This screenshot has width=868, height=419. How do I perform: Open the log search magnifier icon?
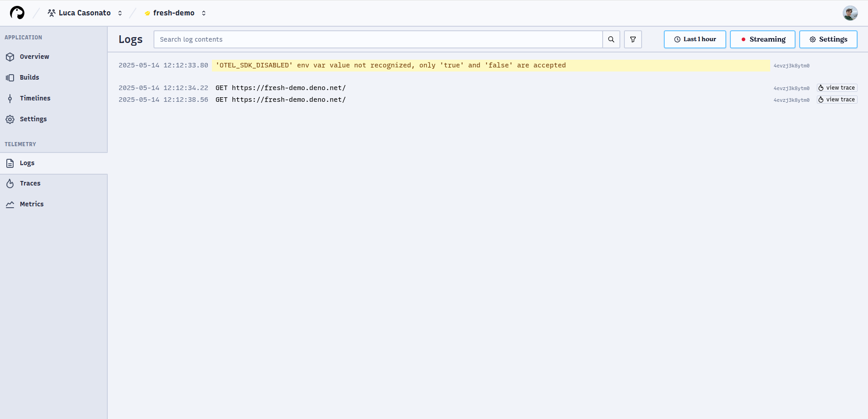coord(611,39)
